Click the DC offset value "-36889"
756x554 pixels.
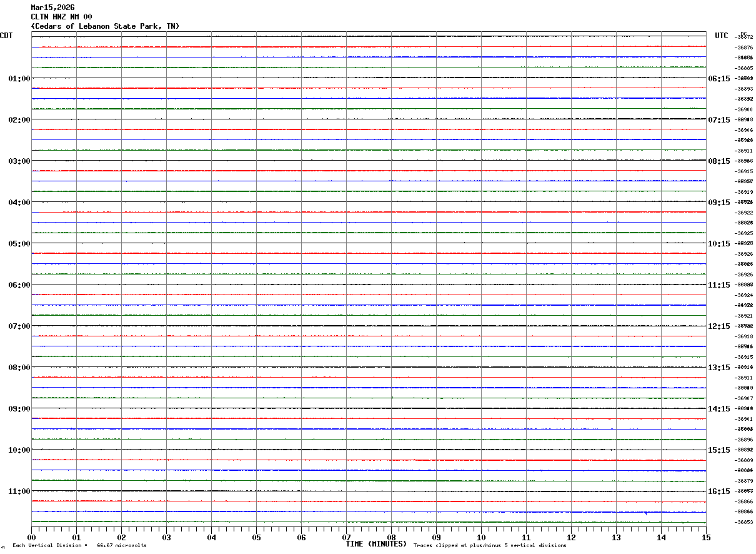[744, 460]
